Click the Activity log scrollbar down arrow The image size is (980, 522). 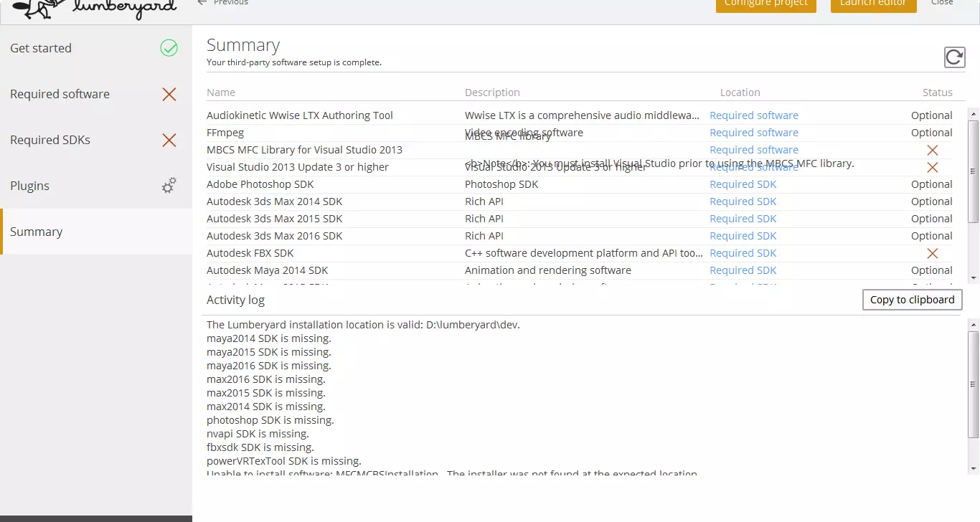[973, 468]
